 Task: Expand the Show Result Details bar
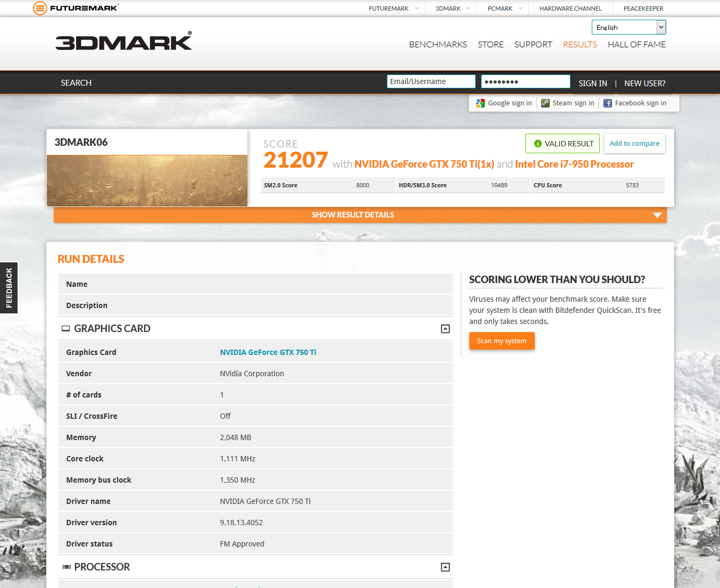pyautogui.click(x=360, y=215)
